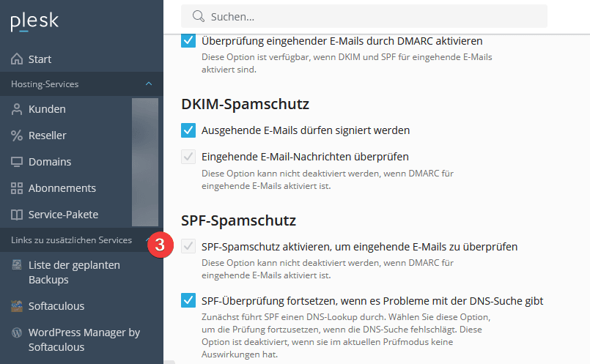Click the Abonnements grid icon
This screenshot has width=590, height=364.
pos(17,188)
